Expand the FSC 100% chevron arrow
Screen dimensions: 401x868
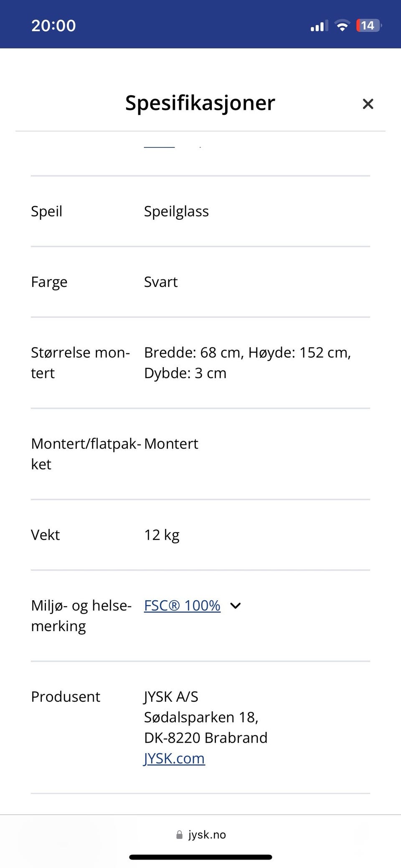pos(236,606)
